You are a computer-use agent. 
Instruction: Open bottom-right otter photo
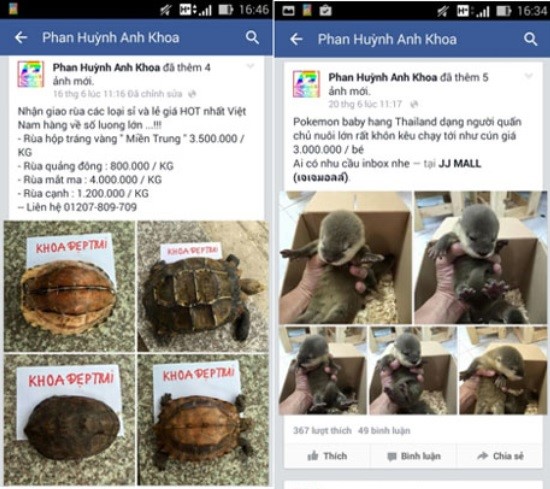click(503, 370)
